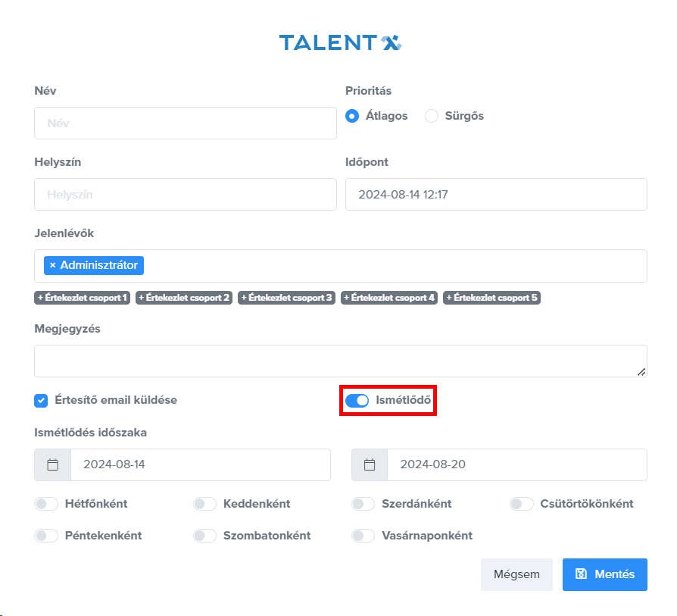Viewport: 677px width, 616px height.
Task: Focus the Név text field
Action: 186,123
